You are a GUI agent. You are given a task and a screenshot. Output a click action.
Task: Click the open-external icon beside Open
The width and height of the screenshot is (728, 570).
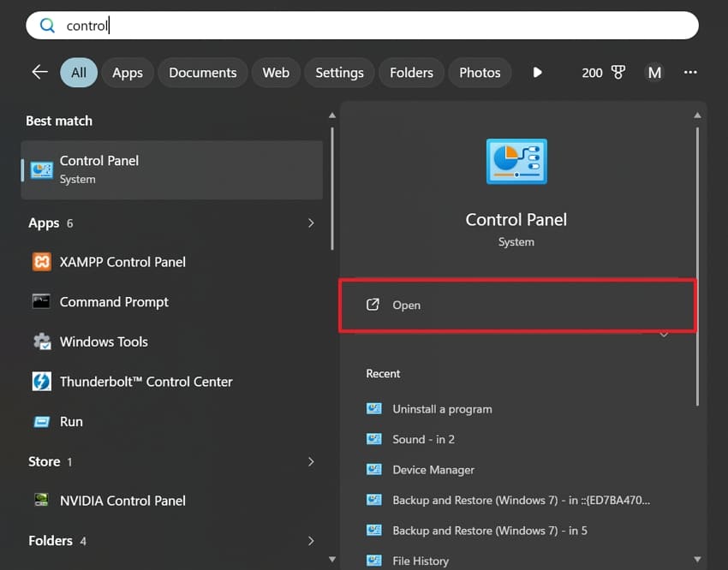pos(373,305)
